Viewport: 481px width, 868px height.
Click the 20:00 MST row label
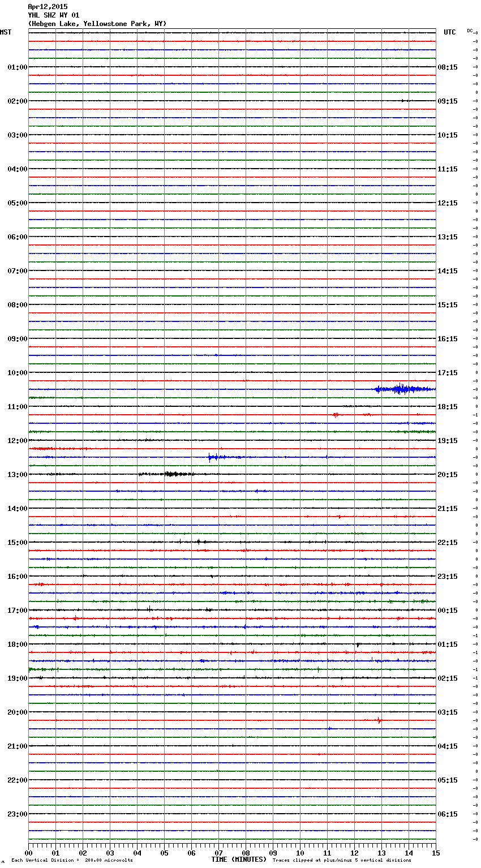(18, 712)
